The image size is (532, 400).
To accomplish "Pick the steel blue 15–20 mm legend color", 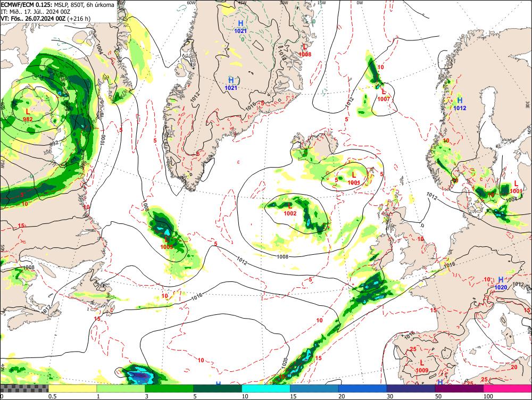I will pyautogui.click(x=314, y=388).
